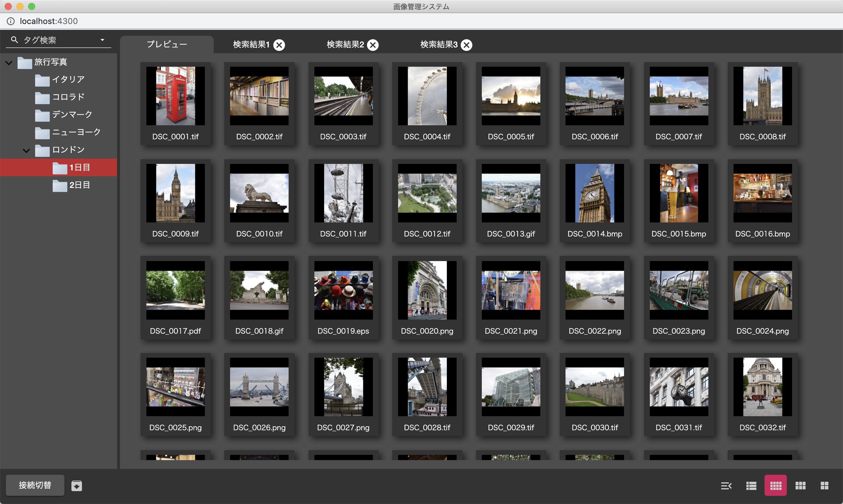Click the 接続切替 button
The width and height of the screenshot is (843, 504).
[x=35, y=485]
